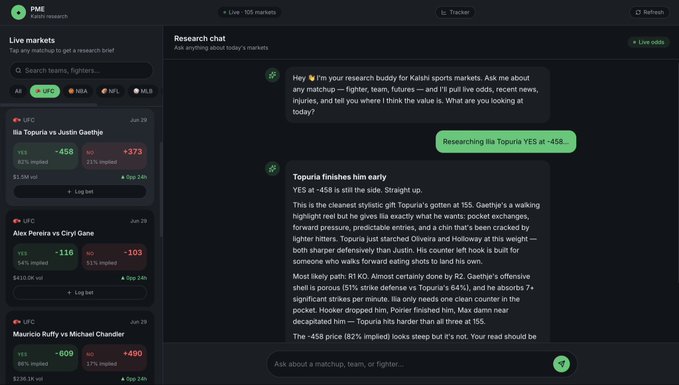Click UFC glove icon on Topuria card
The height and width of the screenshot is (385, 679).
(17, 120)
